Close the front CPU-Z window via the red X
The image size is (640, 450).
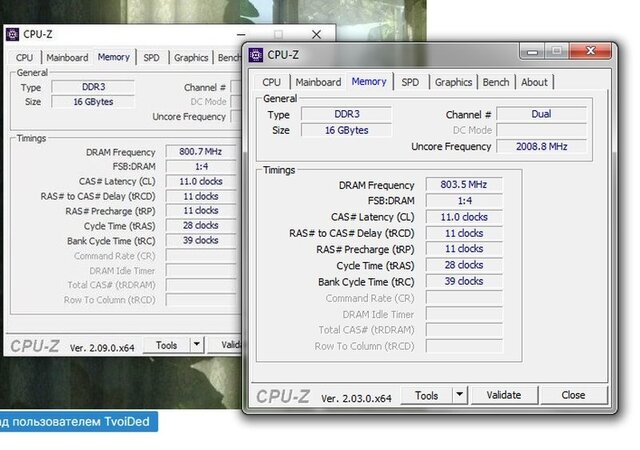588,52
